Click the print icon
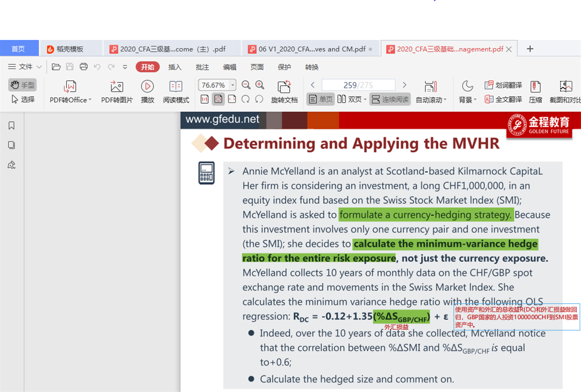 [84, 67]
